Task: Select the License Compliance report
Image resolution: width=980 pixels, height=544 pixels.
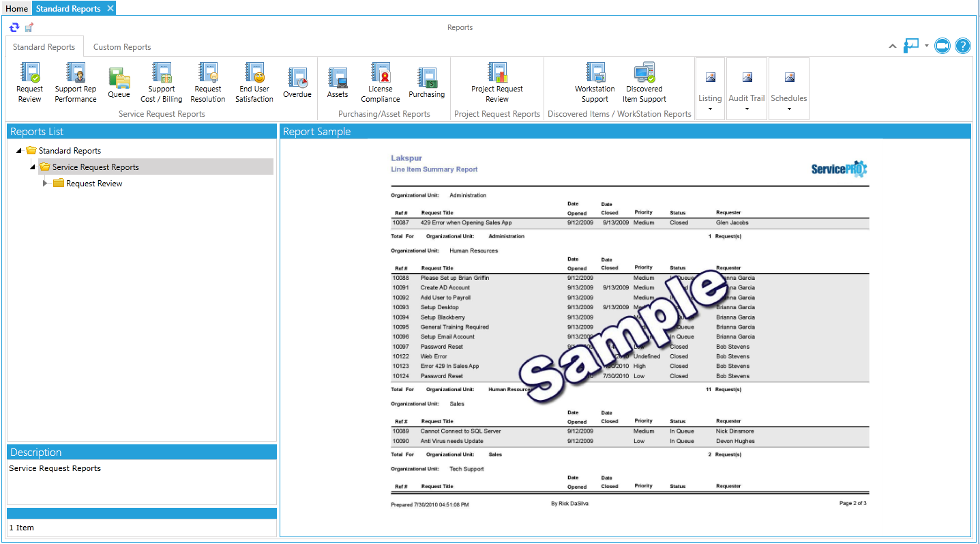Action: pyautogui.click(x=380, y=83)
